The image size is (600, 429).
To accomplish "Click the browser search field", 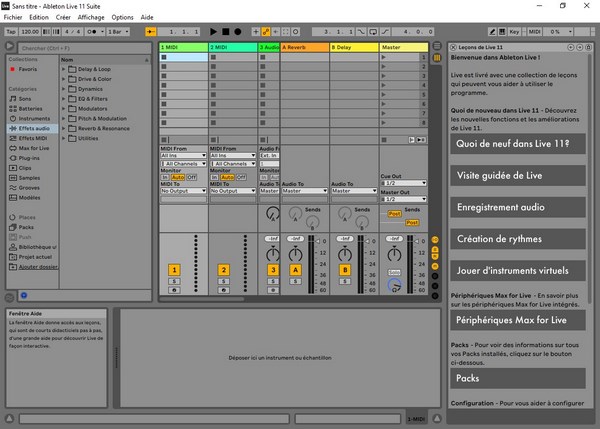I will [85, 48].
